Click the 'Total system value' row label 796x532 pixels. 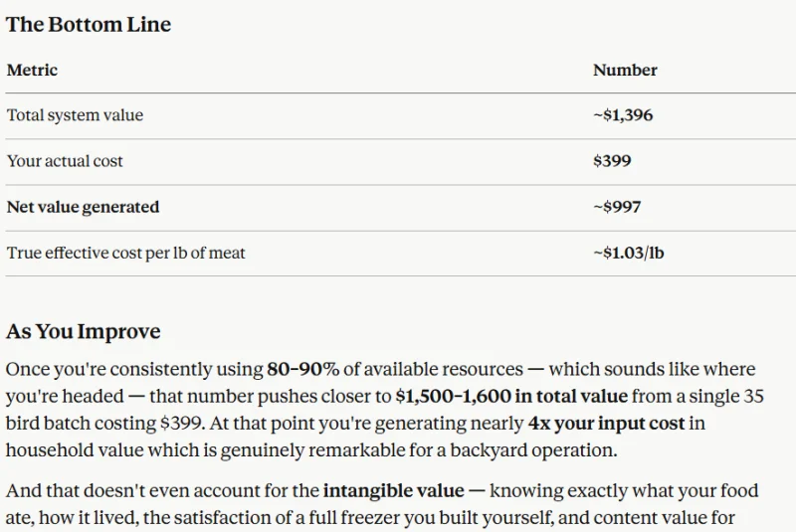pyautogui.click(x=76, y=115)
